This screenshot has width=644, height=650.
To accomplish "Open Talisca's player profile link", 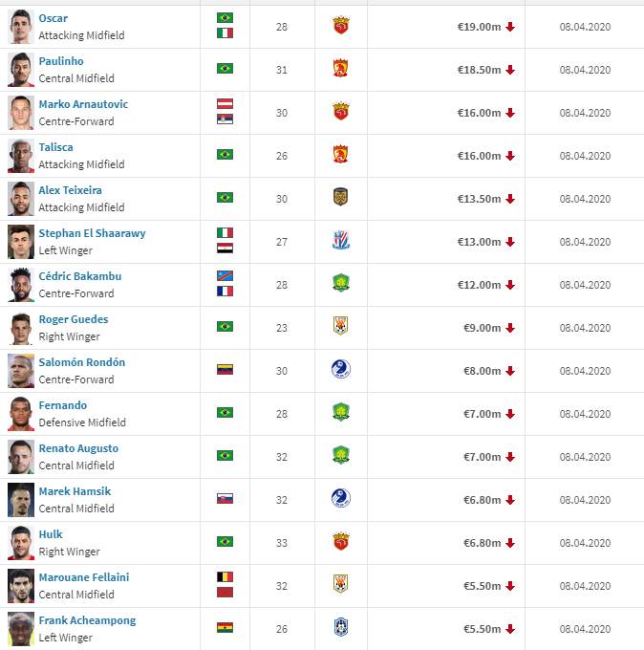I will tap(56, 147).
